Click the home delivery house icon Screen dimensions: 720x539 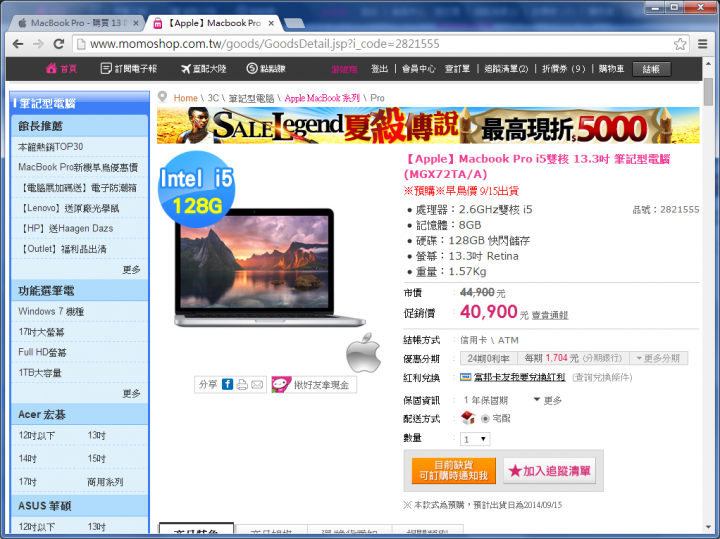[468, 418]
